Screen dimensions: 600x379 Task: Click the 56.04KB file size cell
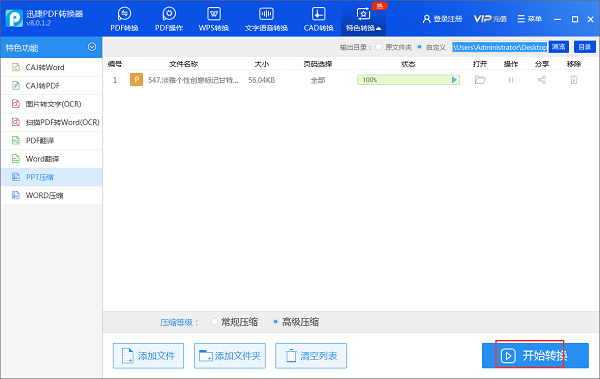[262, 80]
